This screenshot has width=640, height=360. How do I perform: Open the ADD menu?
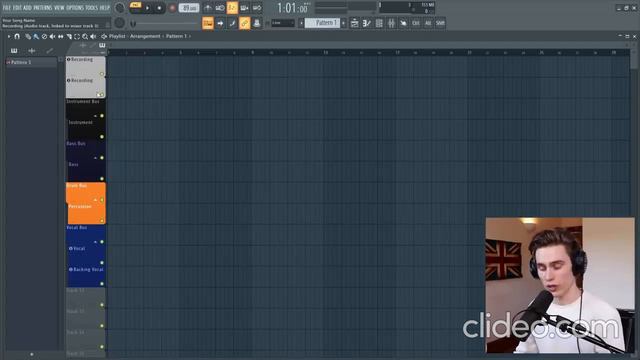(x=27, y=8)
